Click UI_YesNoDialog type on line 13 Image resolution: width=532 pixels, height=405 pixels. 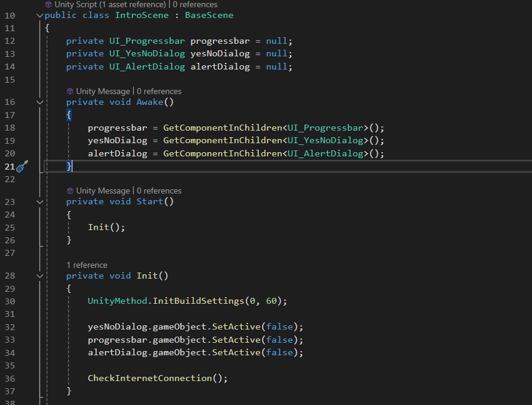point(147,53)
